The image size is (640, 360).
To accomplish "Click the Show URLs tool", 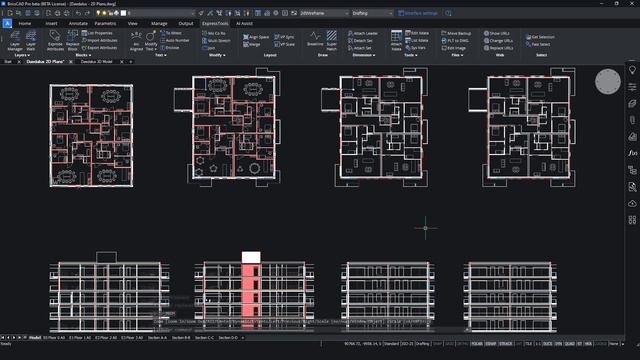I will coord(497,33).
